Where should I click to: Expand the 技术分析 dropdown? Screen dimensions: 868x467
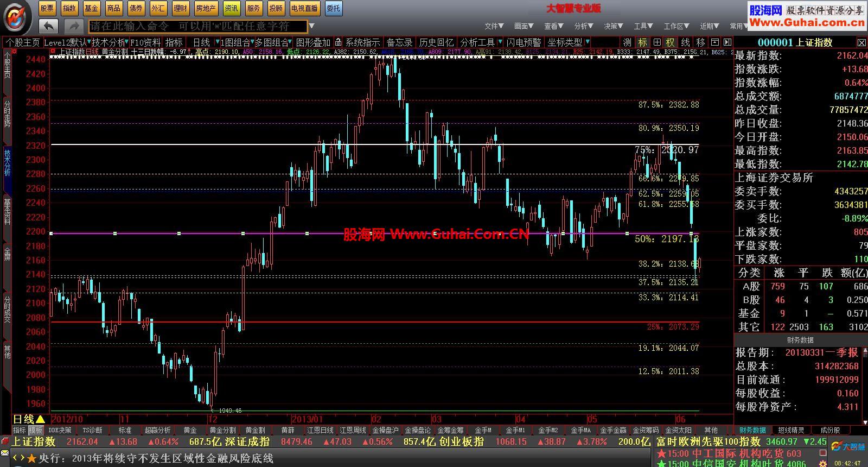(x=126, y=42)
